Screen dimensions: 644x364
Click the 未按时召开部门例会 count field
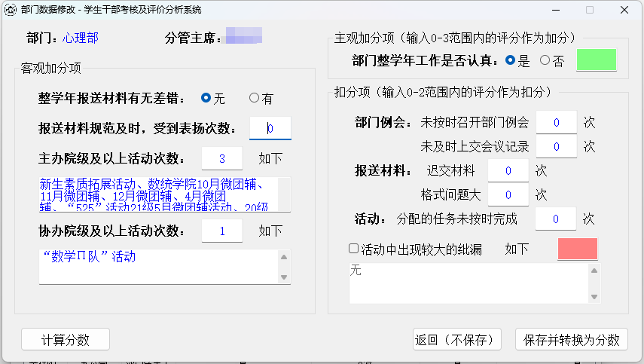[556, 122]
